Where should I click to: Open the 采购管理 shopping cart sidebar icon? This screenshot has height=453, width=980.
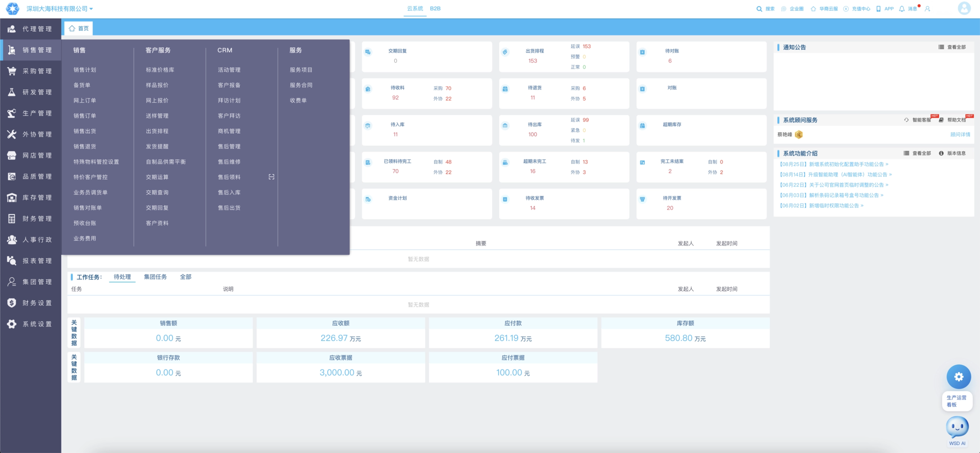click(12, 71)
